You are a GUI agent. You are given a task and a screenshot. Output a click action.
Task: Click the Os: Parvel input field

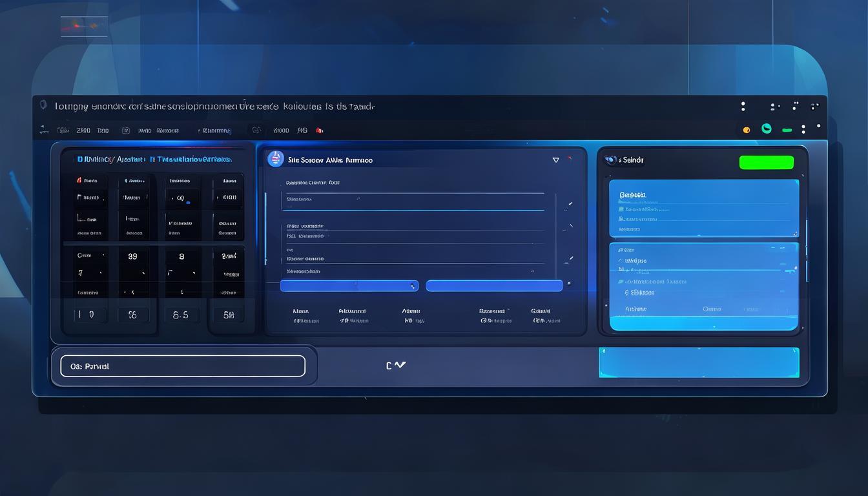[183, 366]
